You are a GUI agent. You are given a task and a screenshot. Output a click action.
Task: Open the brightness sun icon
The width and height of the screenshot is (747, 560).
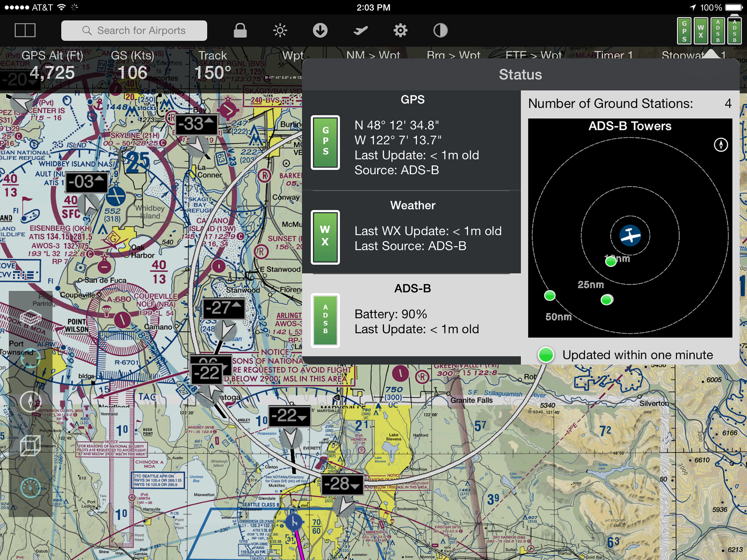(280, 30)
